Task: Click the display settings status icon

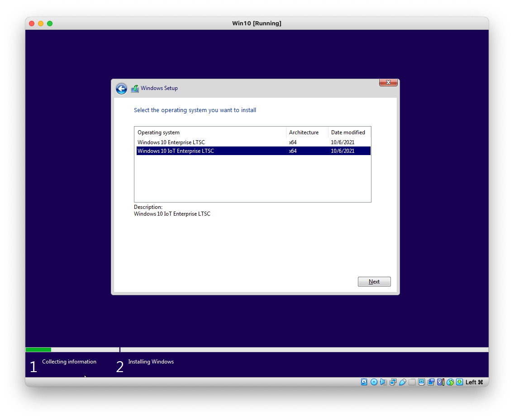Action: pyautogui.click(x=422, y=382)
